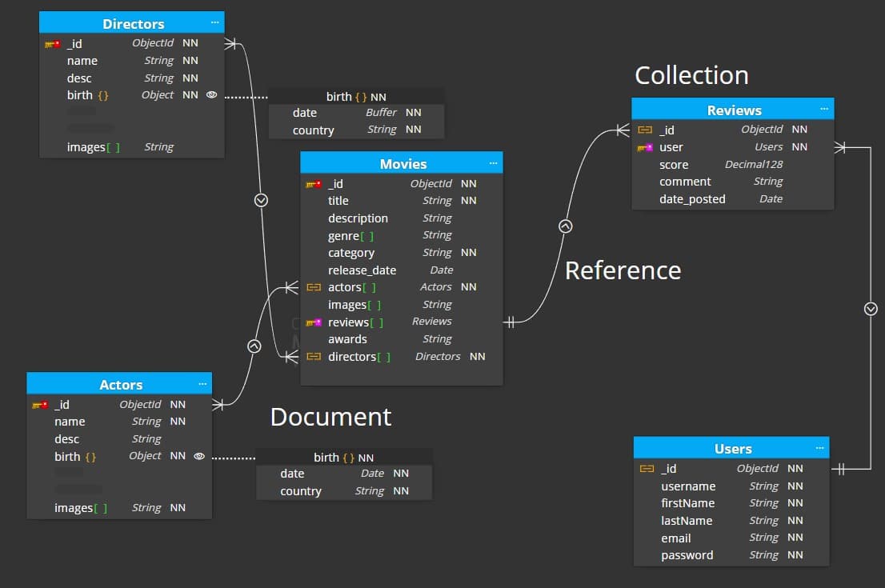Select the Document text note

(330, 417)
